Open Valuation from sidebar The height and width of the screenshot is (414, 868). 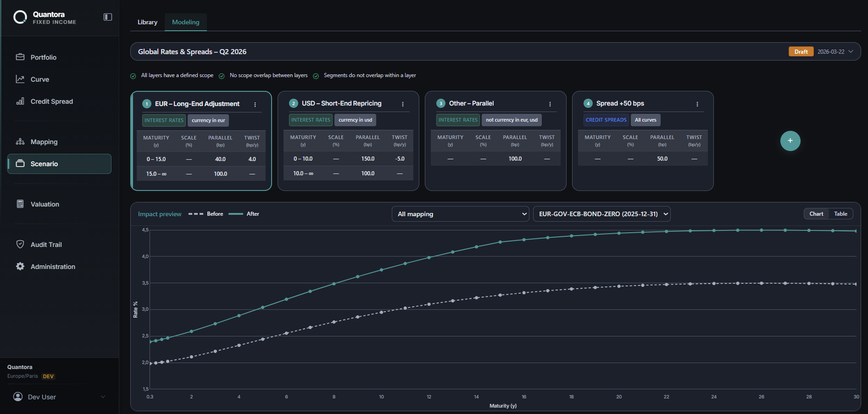tap(45, 204)
